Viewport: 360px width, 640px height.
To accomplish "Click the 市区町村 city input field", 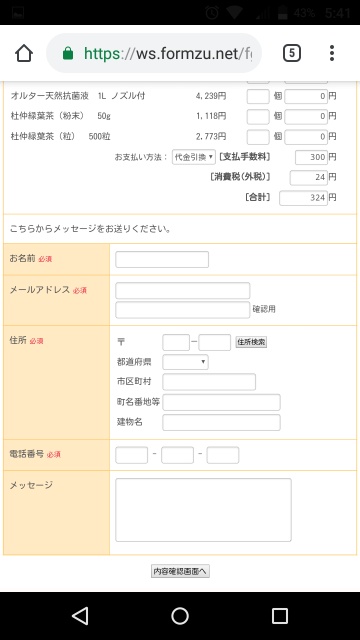I will point(209,382).
